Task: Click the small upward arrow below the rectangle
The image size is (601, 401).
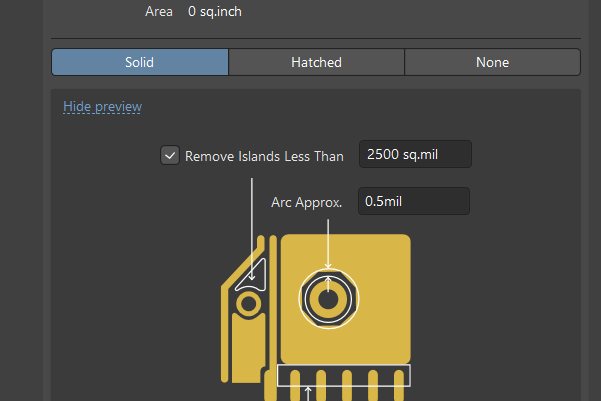Action: [x=308, y=392]
